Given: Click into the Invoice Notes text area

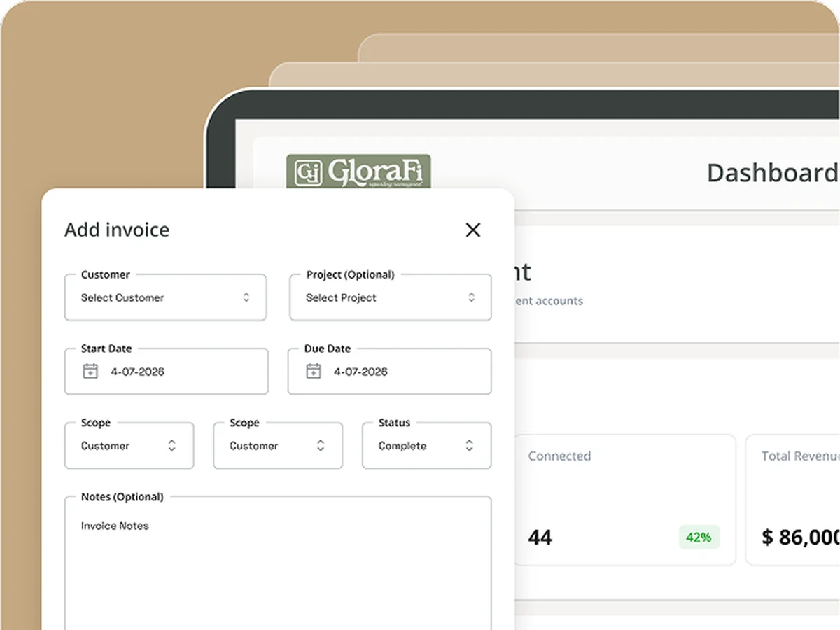Looking at the screenshot, I should tap(278, 563).
